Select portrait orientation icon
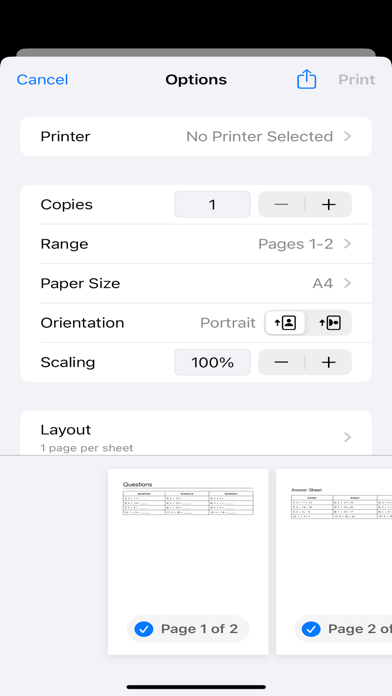This screenshot has height=696, width=392. point(285,323)
